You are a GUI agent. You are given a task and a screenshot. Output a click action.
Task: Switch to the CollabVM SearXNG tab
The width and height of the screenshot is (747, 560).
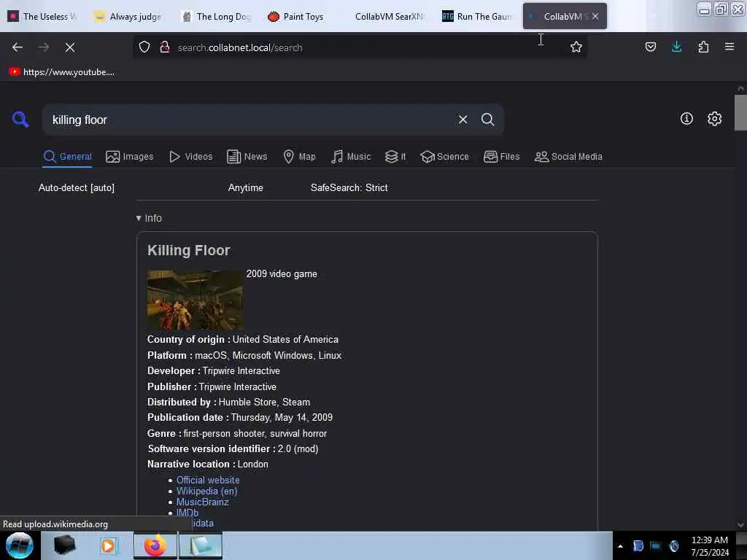coord(388,17)
